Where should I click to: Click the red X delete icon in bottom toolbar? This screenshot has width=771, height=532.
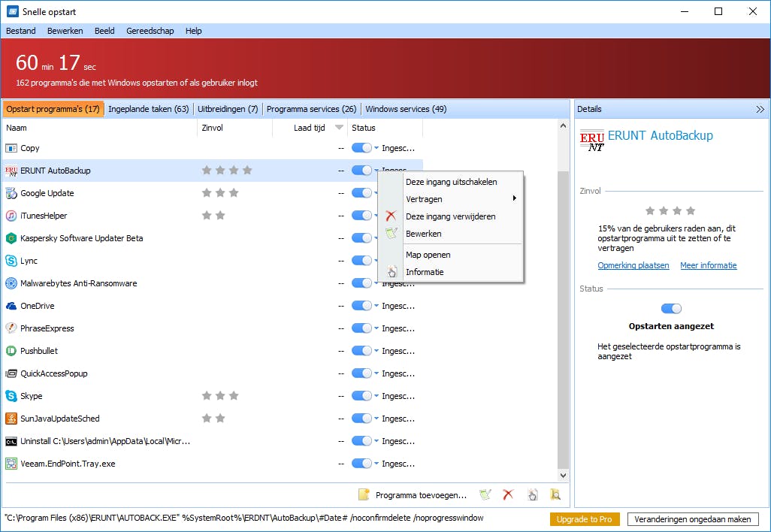(509, 494)
